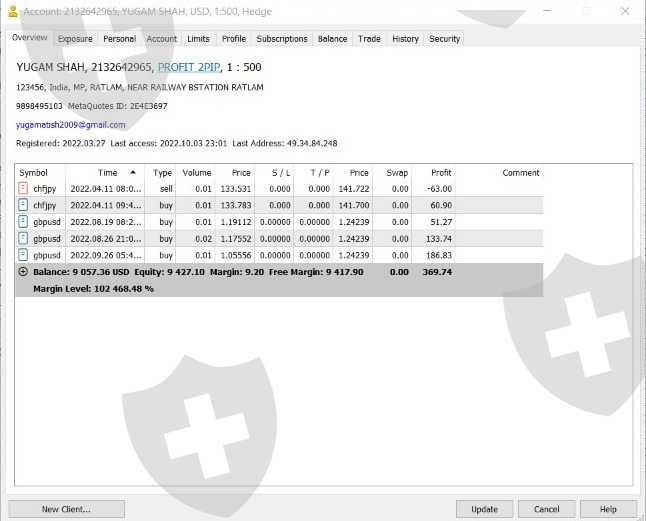Click the circled plus icon beside Balance
The image size is (646, 521).
pyautogui.click(x=23, y=272)
